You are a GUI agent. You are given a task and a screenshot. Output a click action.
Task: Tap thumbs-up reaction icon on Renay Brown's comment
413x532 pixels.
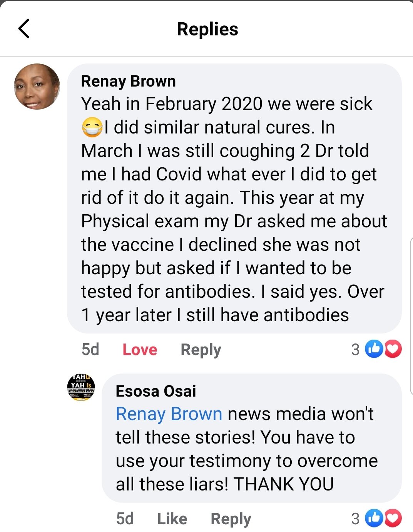click(374, 349)
